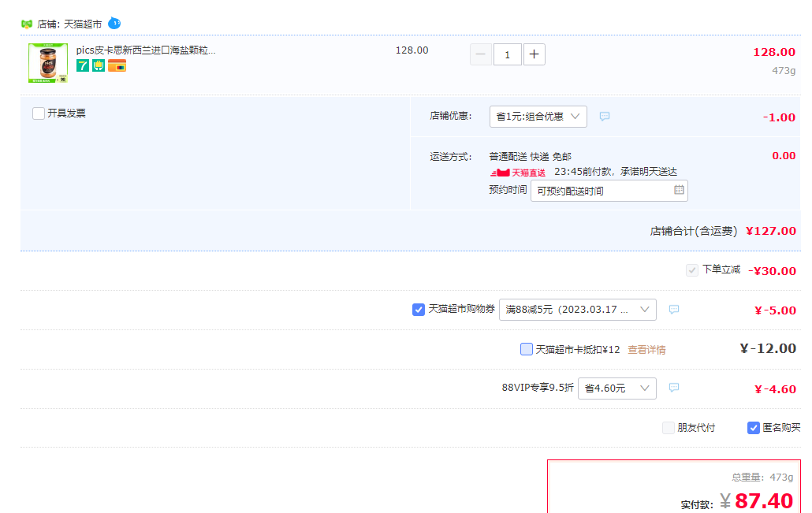Click the Tmall shop cat icon

point(27,24)
